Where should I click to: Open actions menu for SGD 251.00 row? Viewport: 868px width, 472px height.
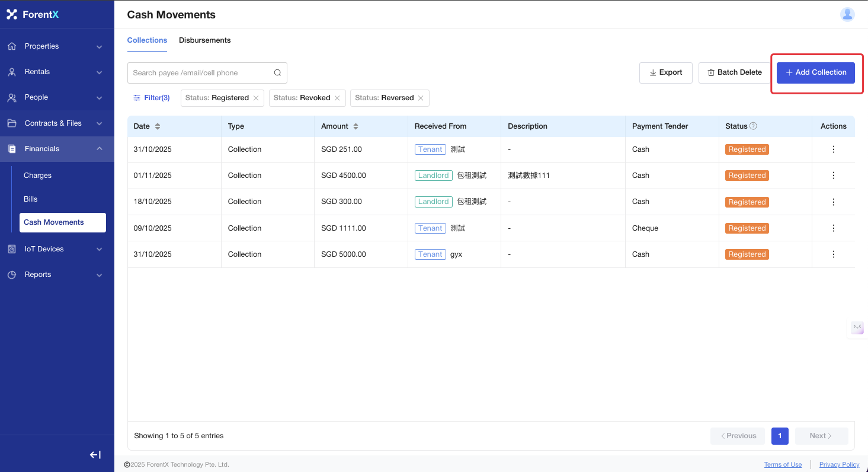pos(833,149)
